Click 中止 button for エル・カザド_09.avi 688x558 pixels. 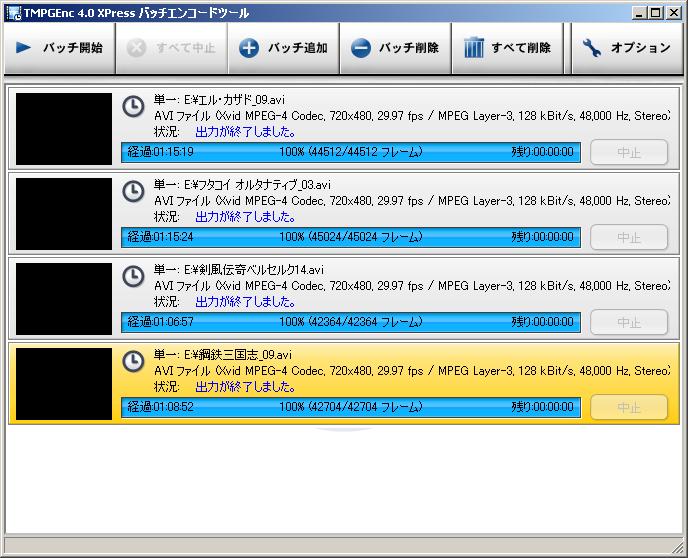629,152
